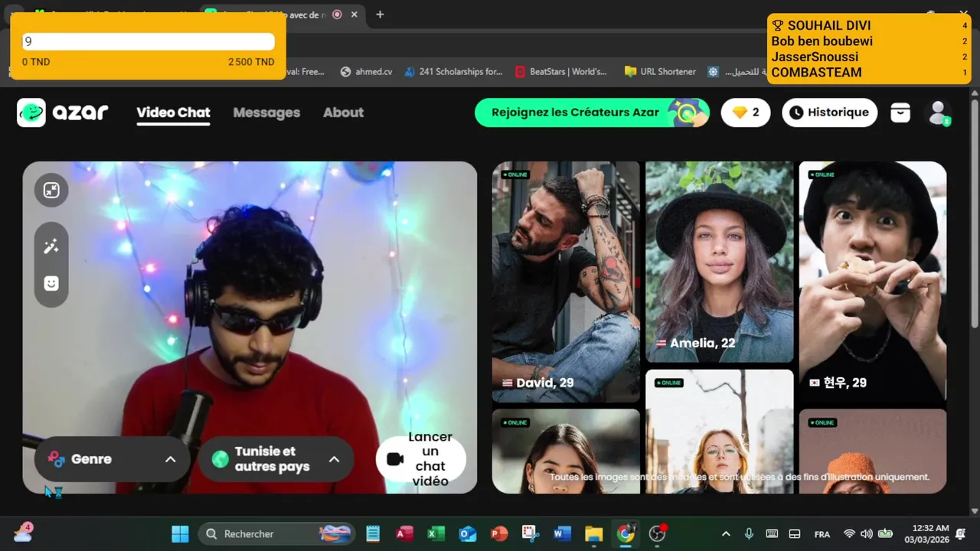Image resolution: width=980 pixels, height=551 pixels.
Task: Open the profile avatar icon
Action: (x=938, y=112)
